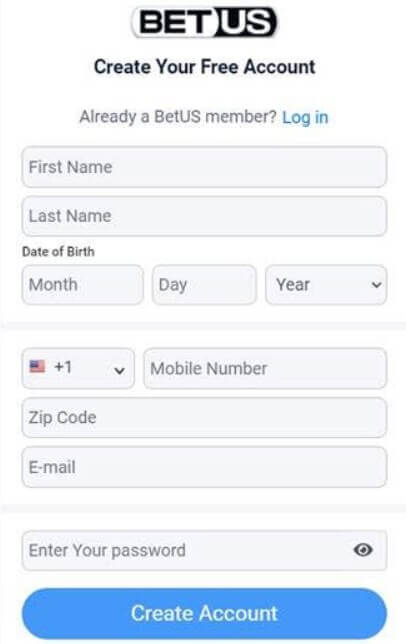The width and height of the screenshot is (406, 644).
Task: Click the BetUS logo at the top
Action: tap(204, 22)
